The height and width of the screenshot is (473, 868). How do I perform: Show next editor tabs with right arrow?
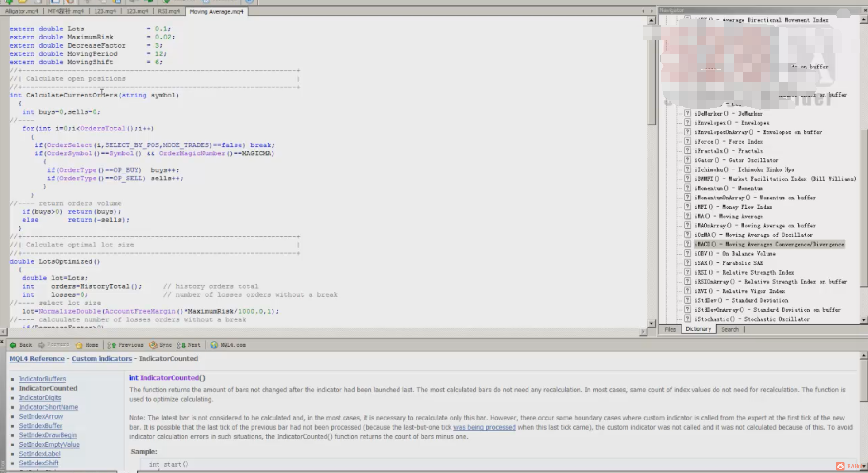coord(652,11)
